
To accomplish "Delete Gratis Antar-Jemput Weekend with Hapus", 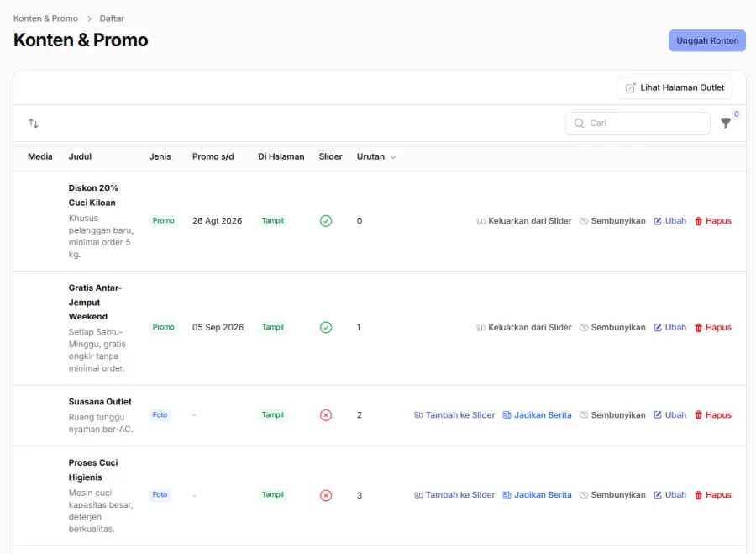I will (x=713, y=327).
